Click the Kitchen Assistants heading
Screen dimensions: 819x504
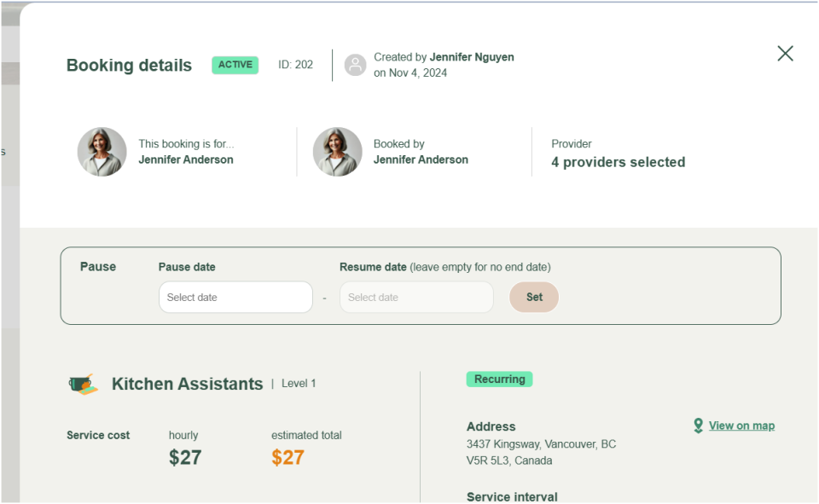[x=187, y=384]
